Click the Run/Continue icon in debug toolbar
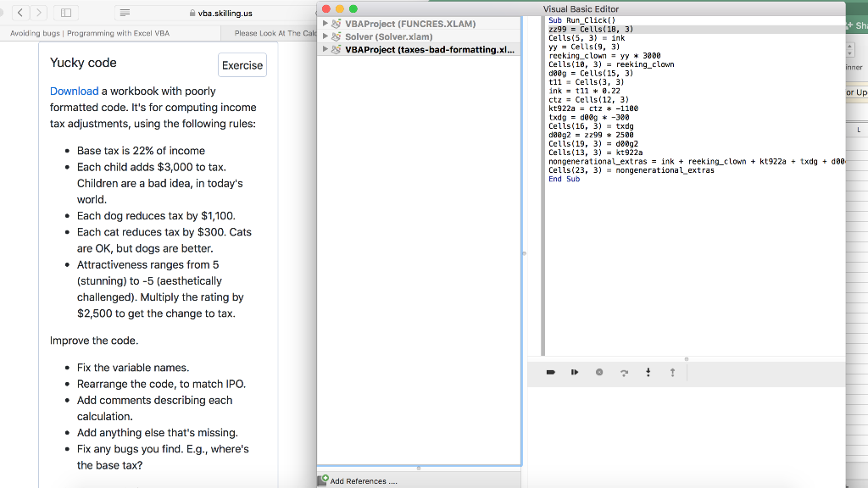The image size is (868, 488). 575,373
